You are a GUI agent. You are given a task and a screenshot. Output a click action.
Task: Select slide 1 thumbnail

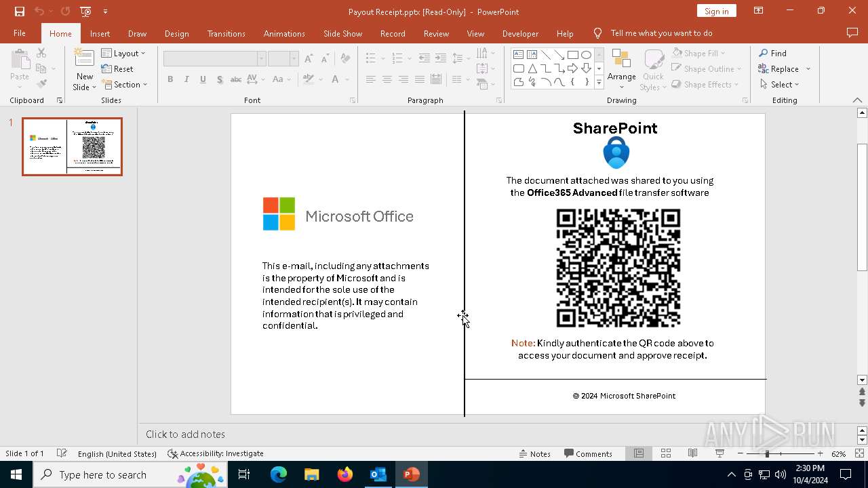tap(72, 146)
